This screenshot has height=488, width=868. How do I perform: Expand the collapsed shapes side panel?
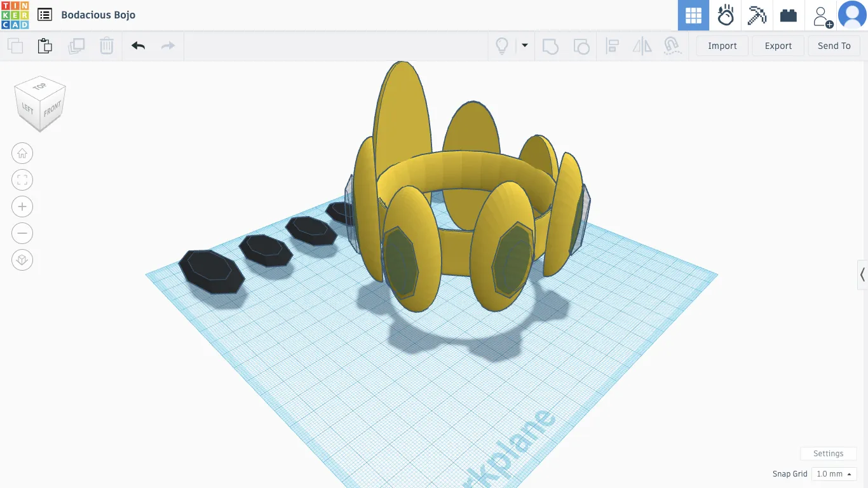(862, 274)
